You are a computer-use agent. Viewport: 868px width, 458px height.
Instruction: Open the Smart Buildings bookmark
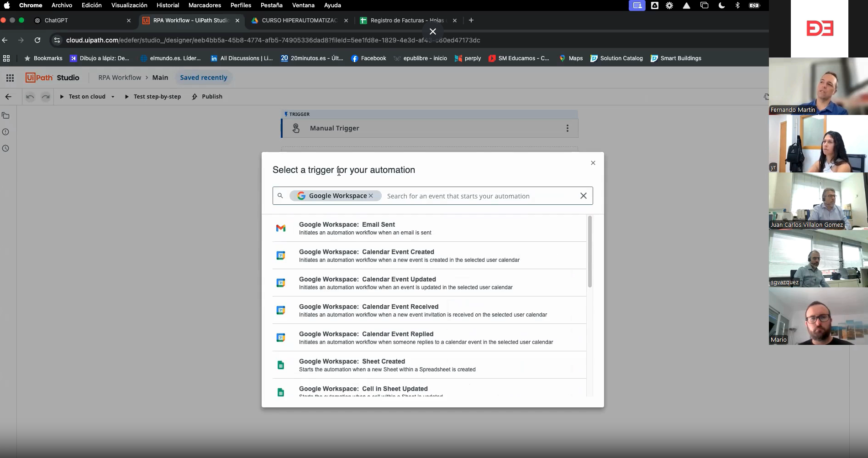[676, 58]
